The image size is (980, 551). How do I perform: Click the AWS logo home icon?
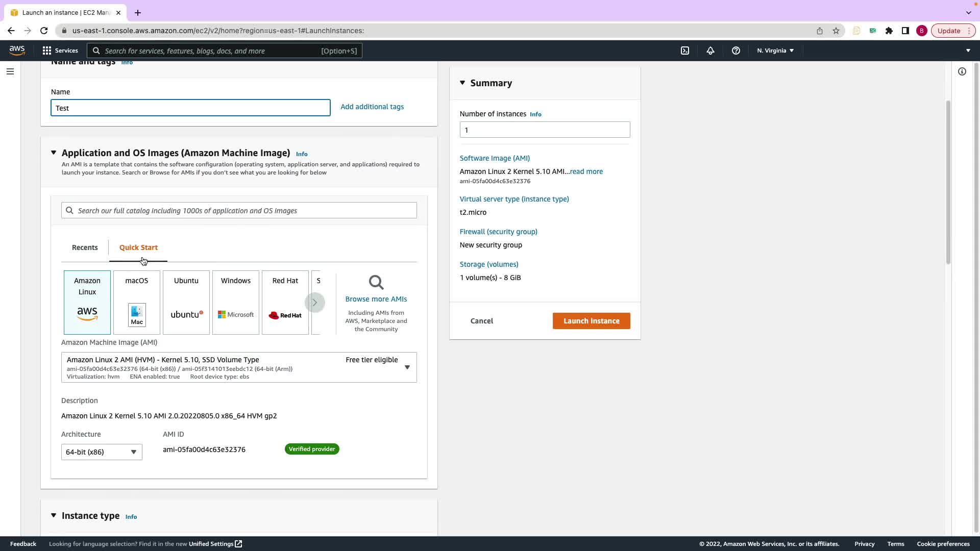point(17,50)
